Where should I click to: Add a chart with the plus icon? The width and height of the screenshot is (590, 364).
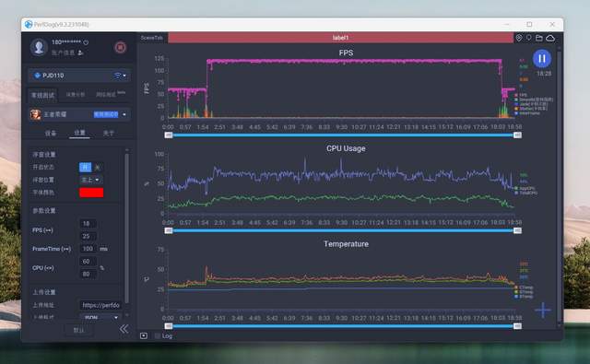[x=543, y=311]
